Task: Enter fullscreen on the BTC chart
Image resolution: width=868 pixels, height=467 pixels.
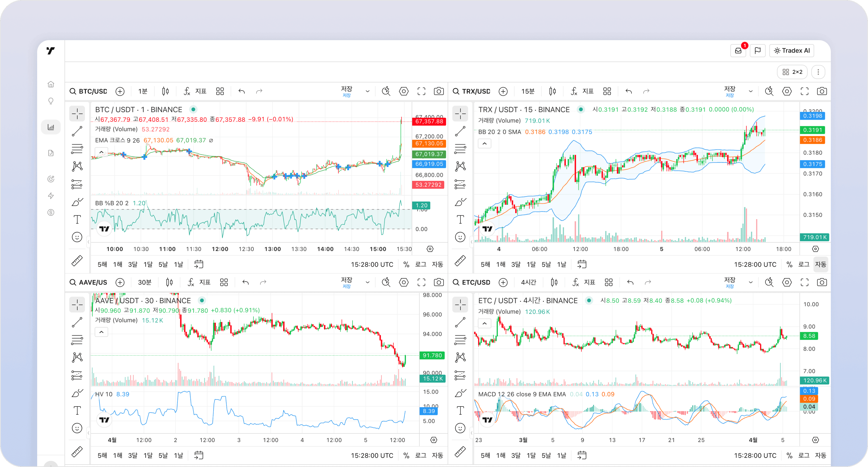Action: click(422, 91)
